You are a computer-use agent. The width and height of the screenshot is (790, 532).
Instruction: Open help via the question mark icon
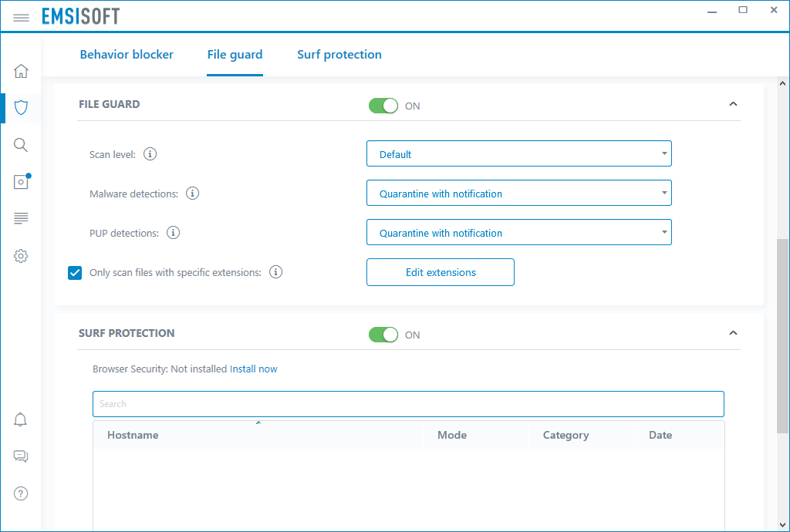[21, 493]
